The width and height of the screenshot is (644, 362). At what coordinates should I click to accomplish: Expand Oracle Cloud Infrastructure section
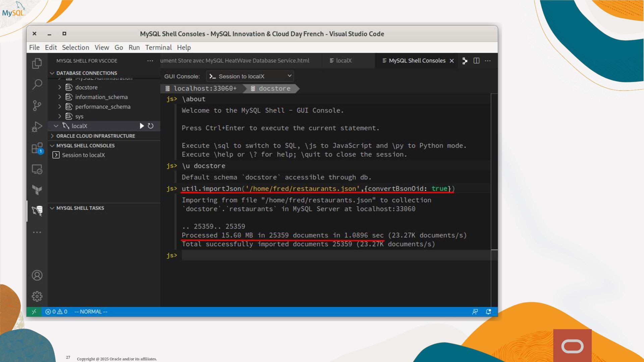pos(52,136)
